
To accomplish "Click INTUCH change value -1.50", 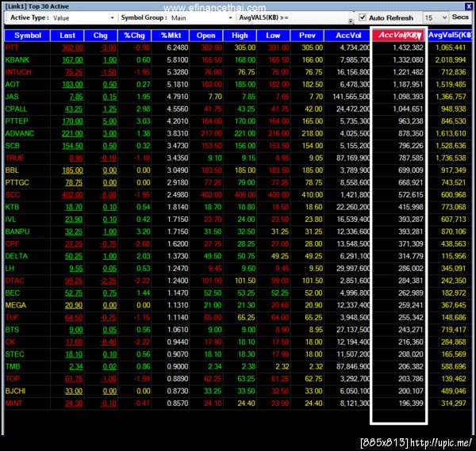I will [x=109, y=72].
